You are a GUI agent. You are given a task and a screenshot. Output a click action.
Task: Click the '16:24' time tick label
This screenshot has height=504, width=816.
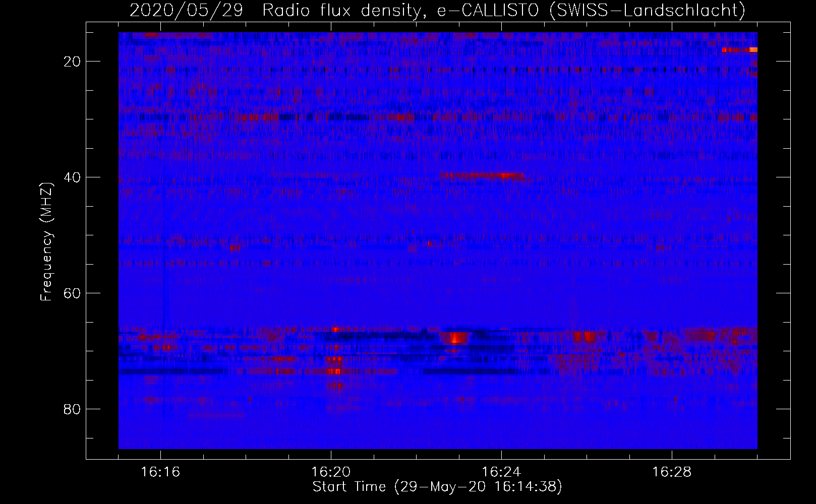(502, 472)
